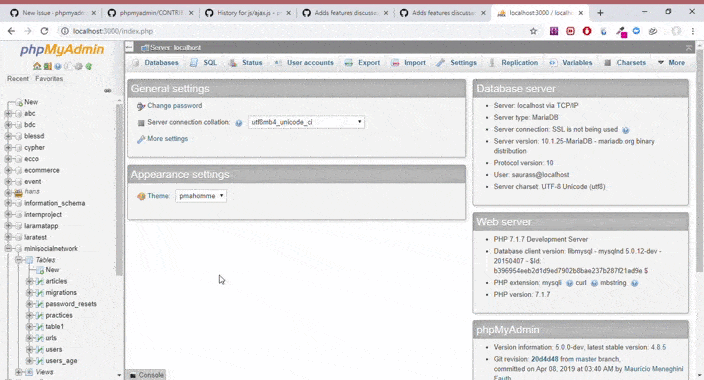Click Favorites in navigation panel
Screen dimensions: 704x380
click(x=49, y=79)
